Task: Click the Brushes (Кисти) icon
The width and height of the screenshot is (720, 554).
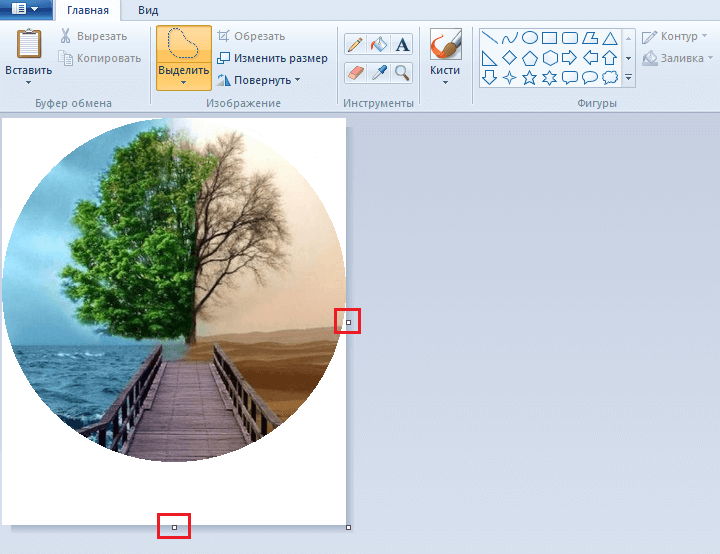Action: point(445,46)
